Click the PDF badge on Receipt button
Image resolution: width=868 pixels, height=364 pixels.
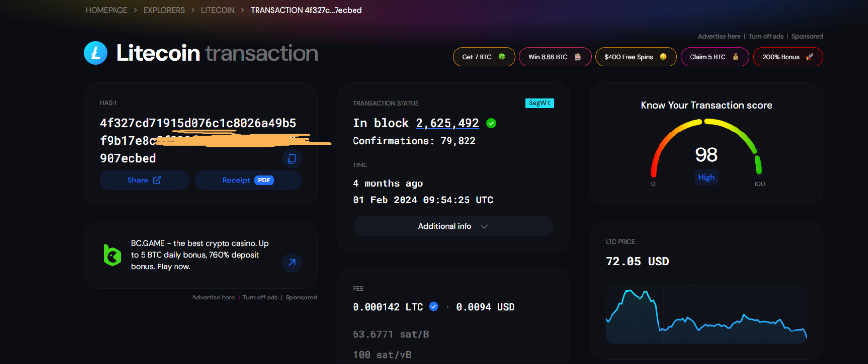[264, 180]
